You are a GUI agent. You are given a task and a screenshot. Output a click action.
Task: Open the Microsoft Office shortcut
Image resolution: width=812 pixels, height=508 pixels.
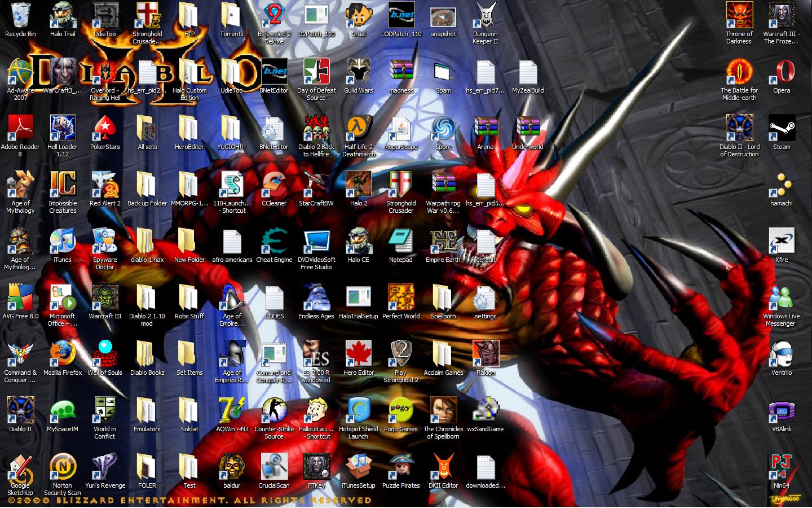[x=63, y=297]
